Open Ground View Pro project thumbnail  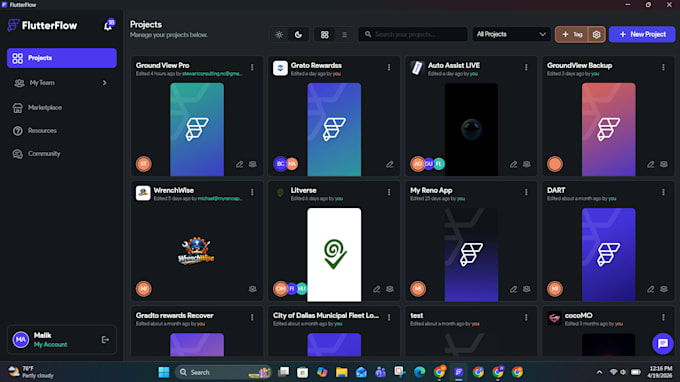point(197,129)
